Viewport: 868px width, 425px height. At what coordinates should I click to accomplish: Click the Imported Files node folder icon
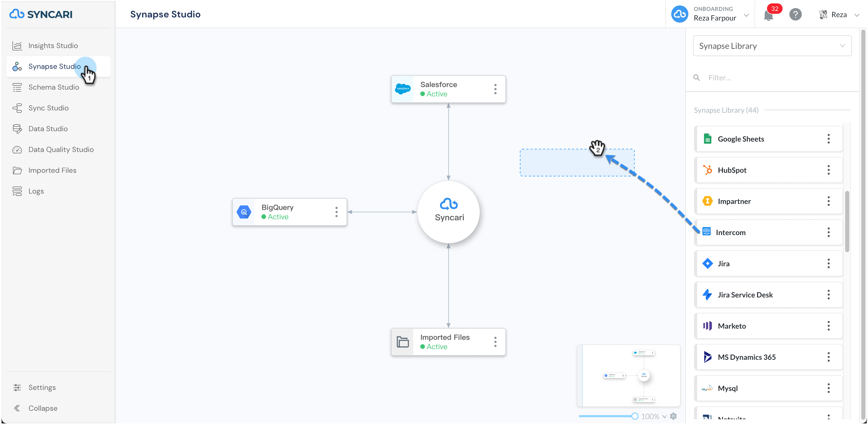[403, 342]
